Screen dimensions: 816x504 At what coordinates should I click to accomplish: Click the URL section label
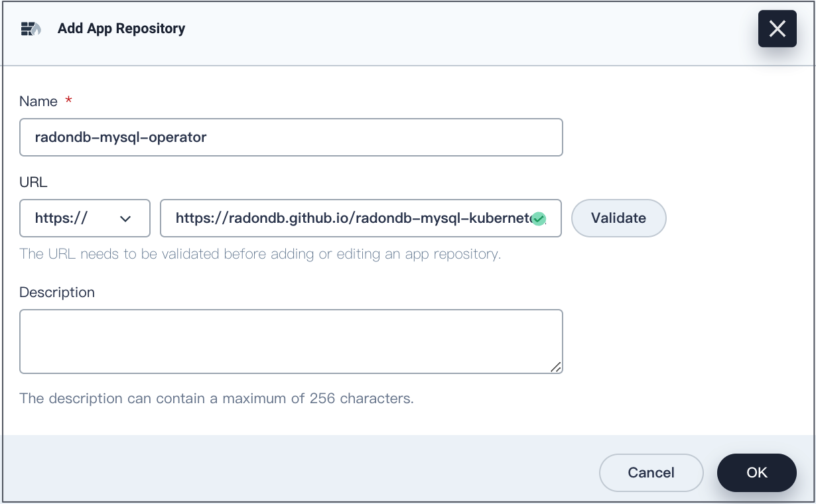pos(32,182)
